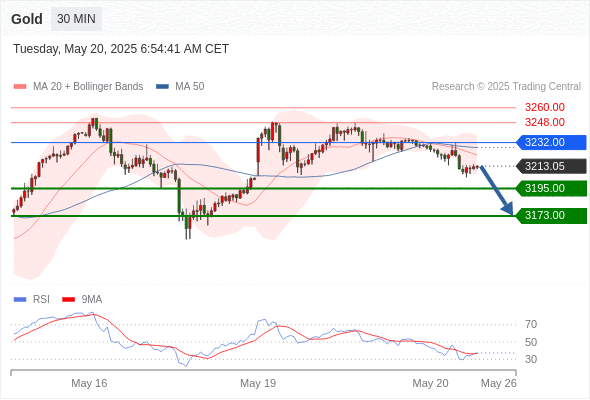This screenshot has width=590, height=400.
Task: Click the May 19 date axis label
Action: [258, 383]
